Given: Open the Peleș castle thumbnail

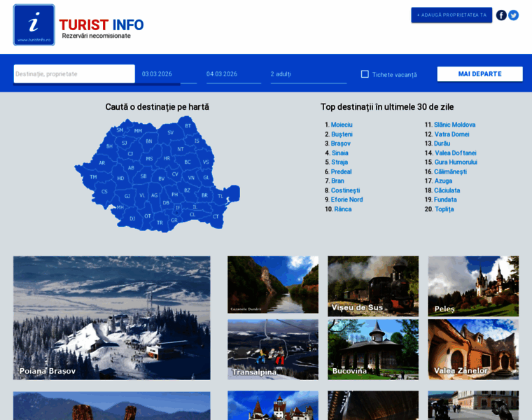Looking at the screenshot, I should [473, 286].
